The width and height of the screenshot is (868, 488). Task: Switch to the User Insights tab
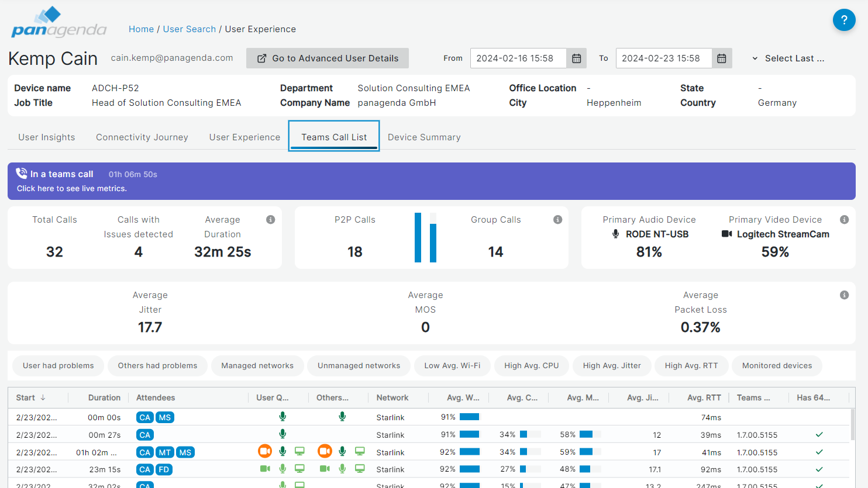(x=47, y=137)
